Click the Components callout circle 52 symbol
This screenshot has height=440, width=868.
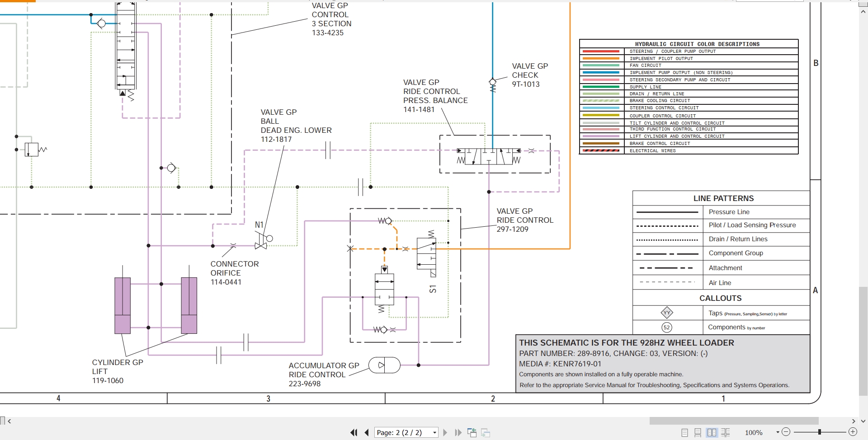click(667, 328)
